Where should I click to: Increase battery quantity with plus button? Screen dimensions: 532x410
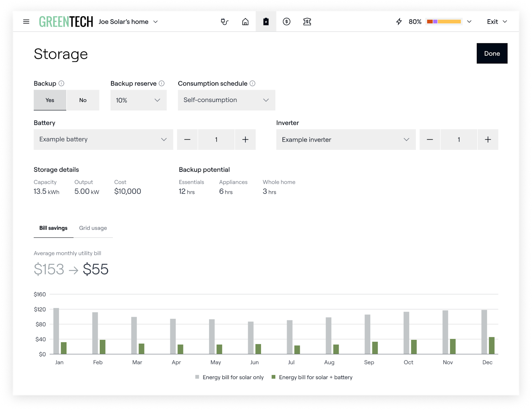click(245, 140)
